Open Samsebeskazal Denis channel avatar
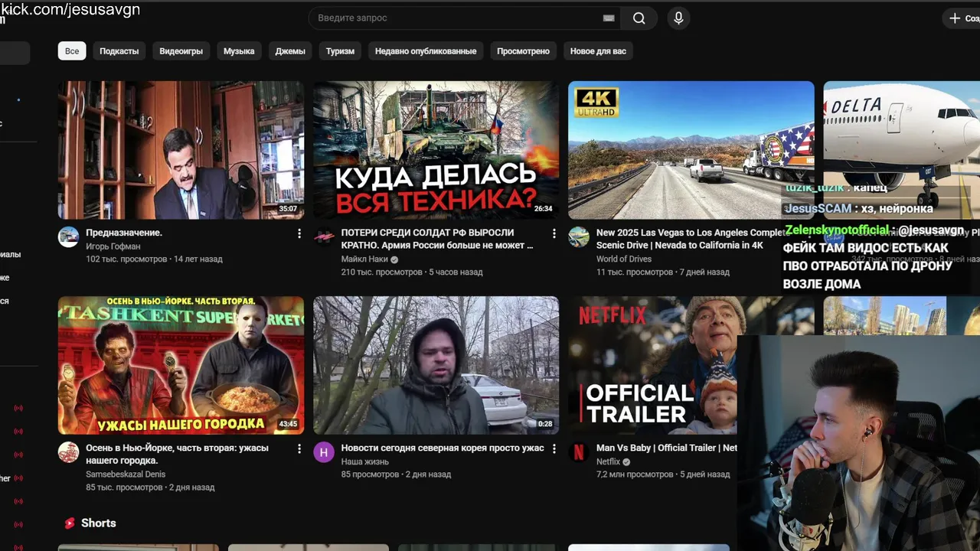 pyautogui.click(x=69, y=452)
